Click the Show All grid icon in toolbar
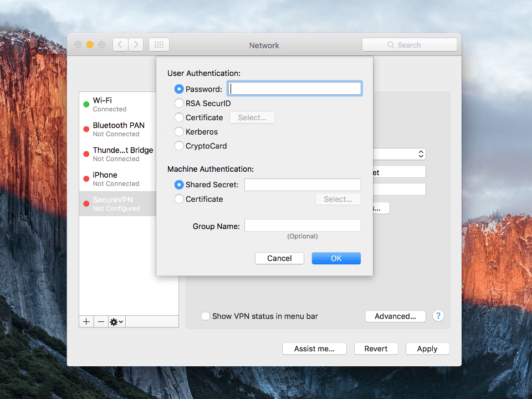The width and height of the screenshot is (532, 399). [x=159, y=44]
